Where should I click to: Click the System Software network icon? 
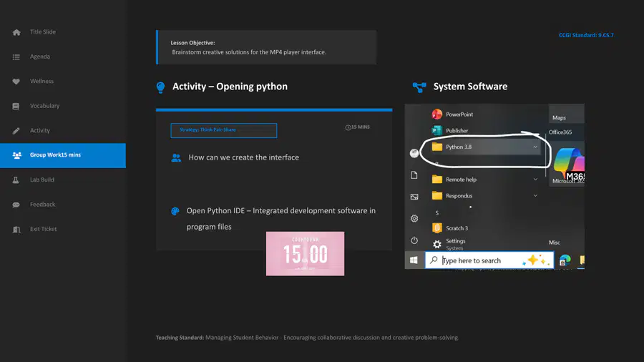click(x=419, y=87)
